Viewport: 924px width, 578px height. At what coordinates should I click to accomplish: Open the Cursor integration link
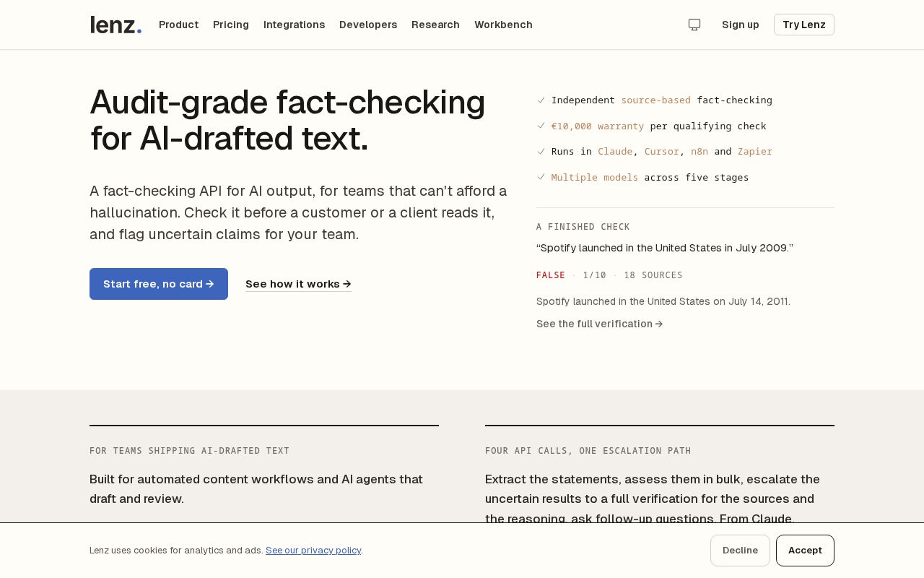click(x=662, y=151)
